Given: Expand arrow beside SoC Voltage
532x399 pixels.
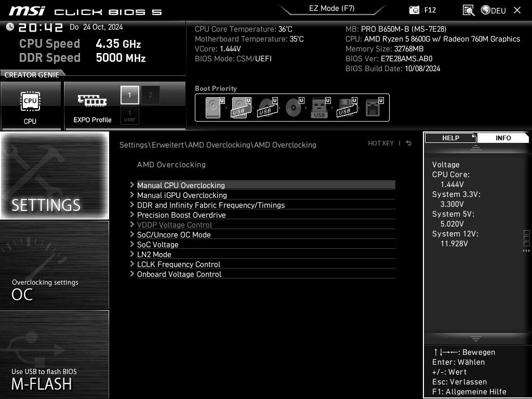Looking at the screenshot, I should pyautogui.click(x=132, y=244).
